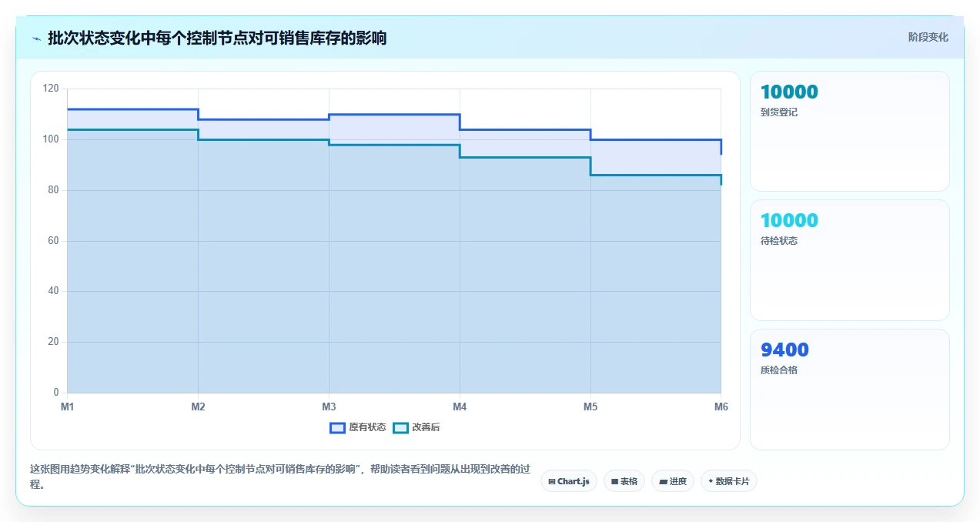Click the chart title 批次状态变化中每个控制节点

(x=217, y=38)
